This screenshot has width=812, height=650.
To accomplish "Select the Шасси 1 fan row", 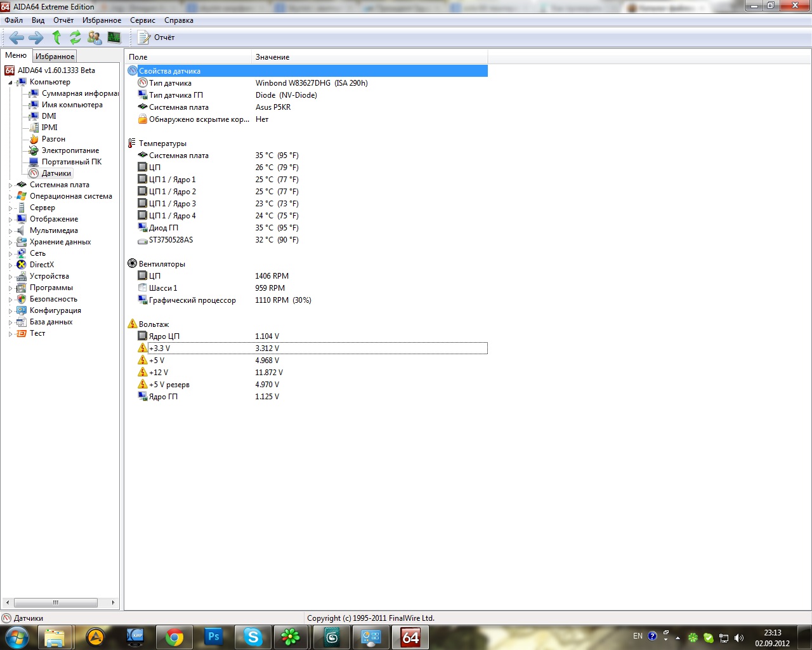I will coord(307,288).
